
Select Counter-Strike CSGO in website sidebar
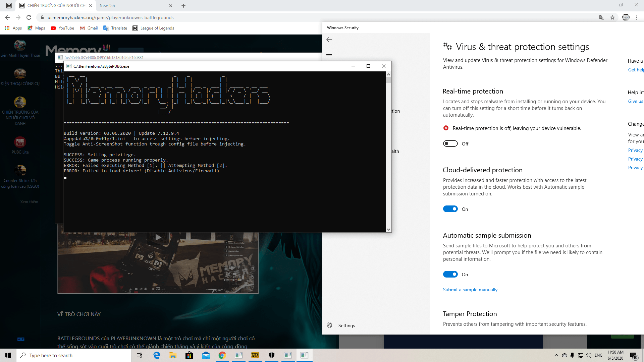point(20,177)
